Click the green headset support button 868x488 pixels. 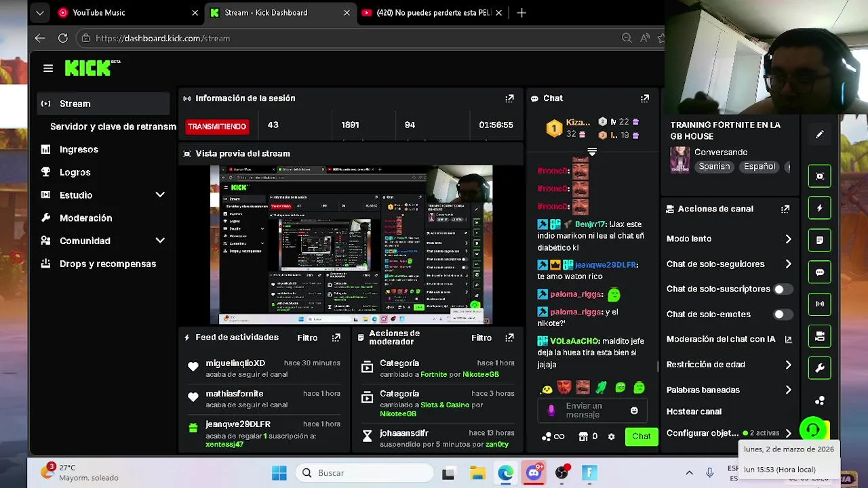click(813, 430)
